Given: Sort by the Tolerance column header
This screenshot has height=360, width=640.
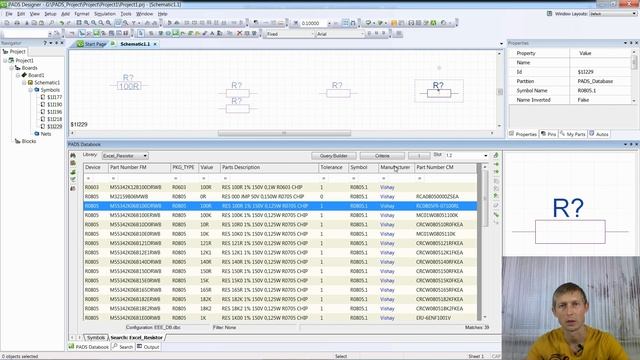Looking at the screenshot, I should point(333,167).
